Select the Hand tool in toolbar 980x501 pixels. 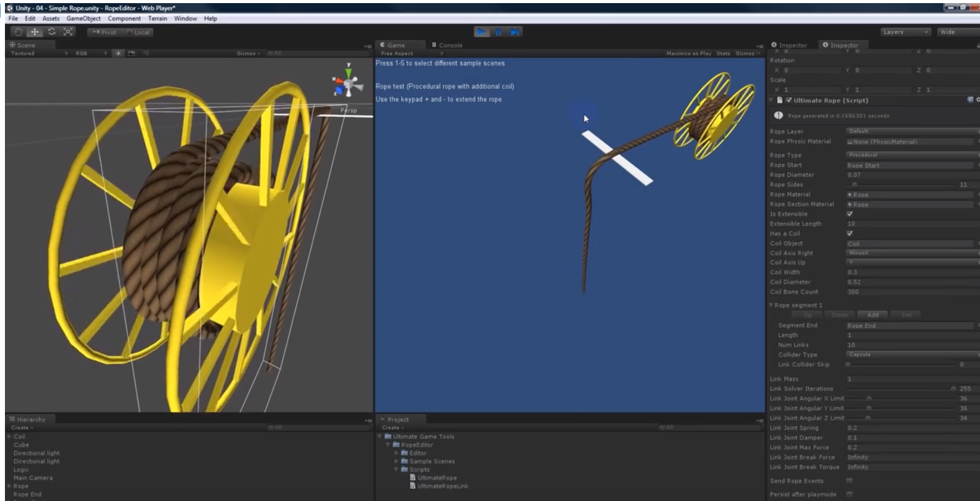[x=19, y=32]
